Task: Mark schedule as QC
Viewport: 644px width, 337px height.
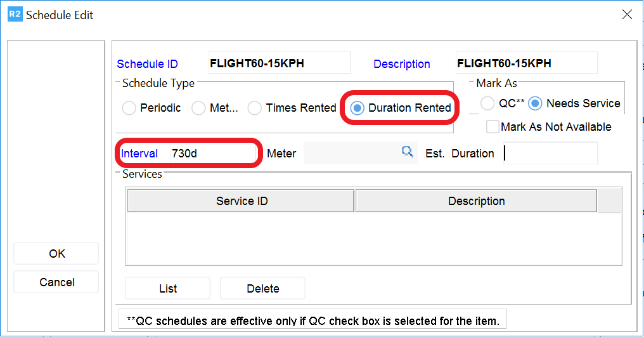Action: click(487, 103)
